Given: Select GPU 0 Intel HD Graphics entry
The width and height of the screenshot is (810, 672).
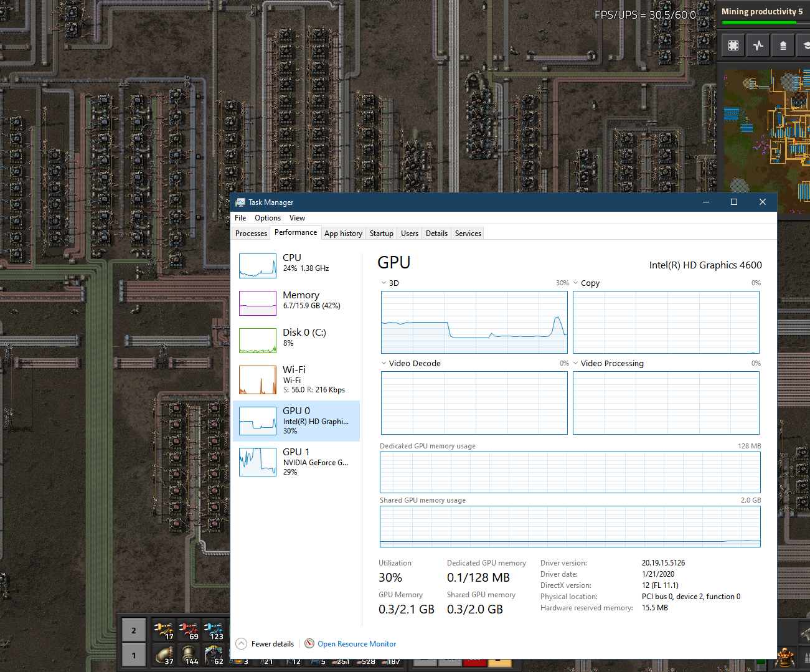Looking at the screenshot, I should [296, 421].
